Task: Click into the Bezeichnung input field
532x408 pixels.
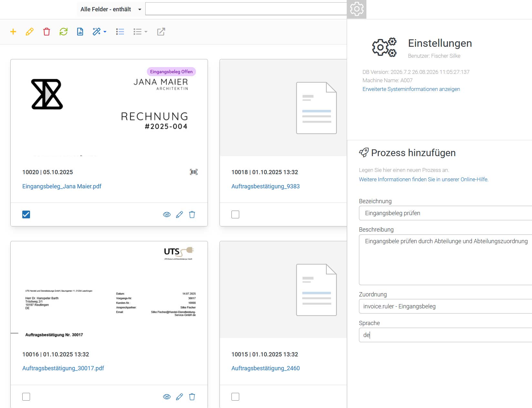Action: tap(445, 213)
